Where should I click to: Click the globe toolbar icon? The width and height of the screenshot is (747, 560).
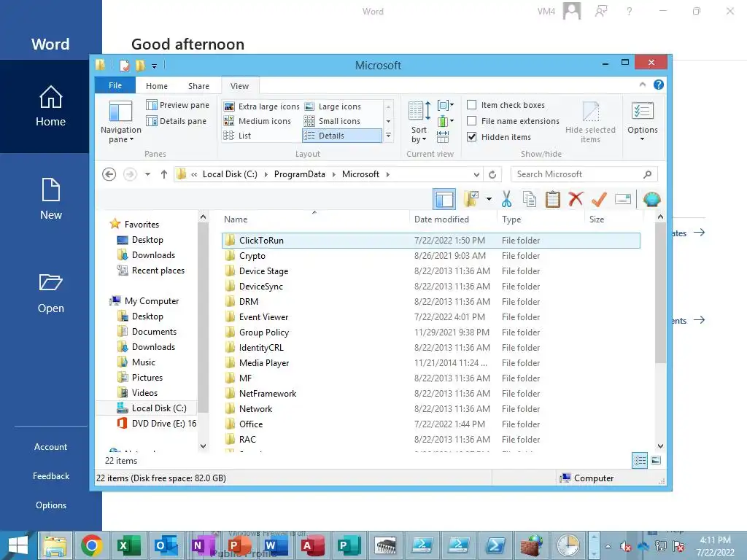(651, 199)
